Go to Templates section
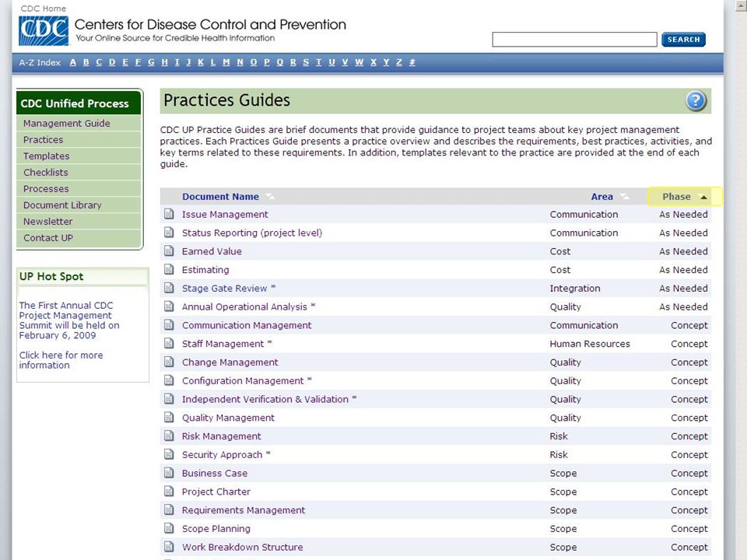This screenshot has width=747, height=560. coord(46,156)
